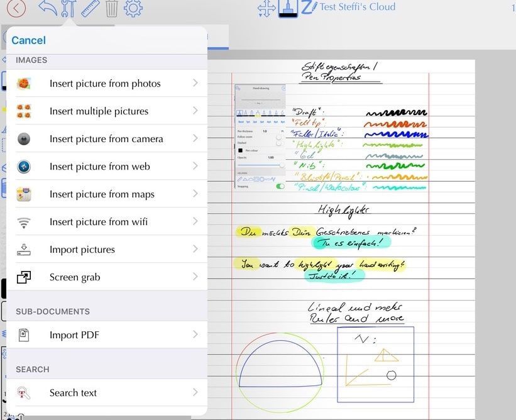Viewport: 516px width, 420px height.
Task: Select the highlighter pen tool icon
Action: pyautogui.click(x=288, y=8)
